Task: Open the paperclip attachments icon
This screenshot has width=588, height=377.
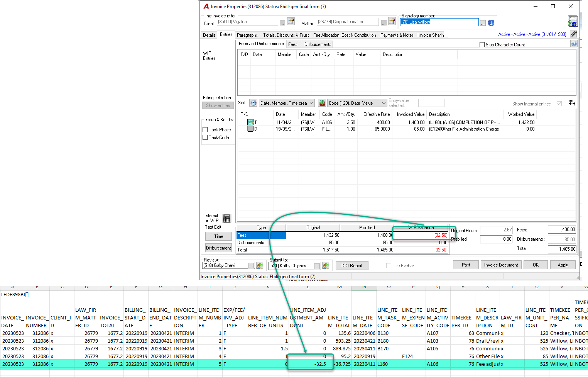Action: point(574,34)
